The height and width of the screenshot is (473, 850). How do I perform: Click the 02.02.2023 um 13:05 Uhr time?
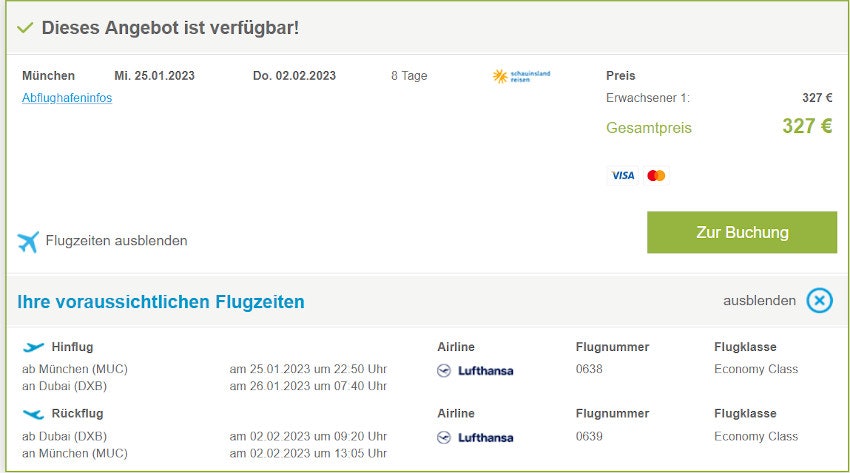point(308,453)
